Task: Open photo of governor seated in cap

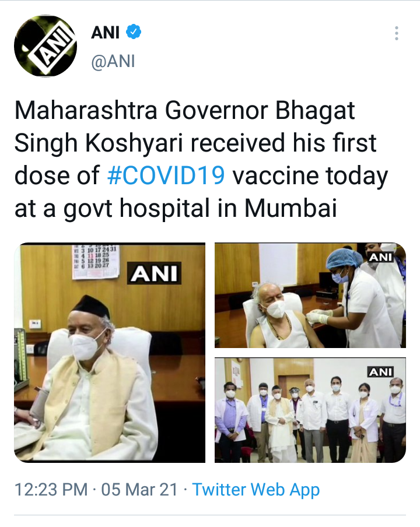Action: [x=110, y=353]
